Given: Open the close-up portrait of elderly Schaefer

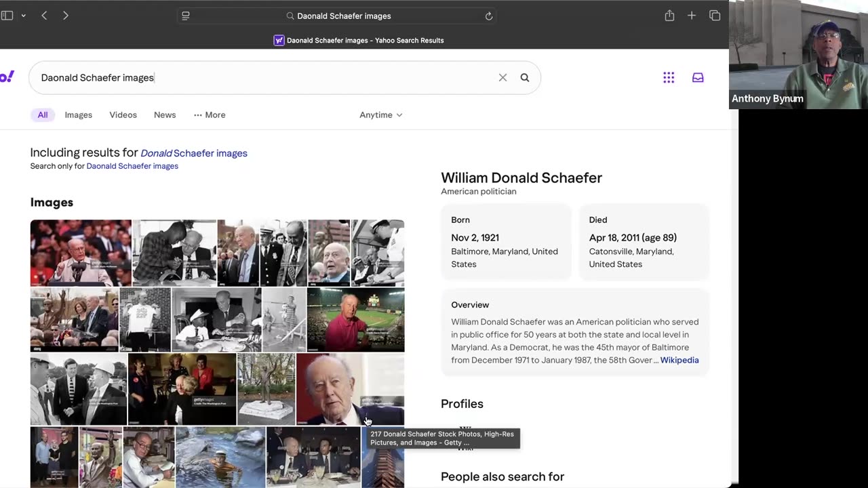Looking at the screenshot, I should pos(351,389).
